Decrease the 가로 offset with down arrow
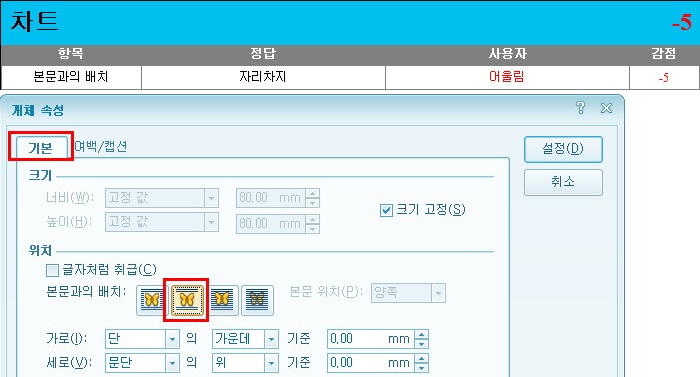Viewport: 700px width, 377px height. pos(421,343)
